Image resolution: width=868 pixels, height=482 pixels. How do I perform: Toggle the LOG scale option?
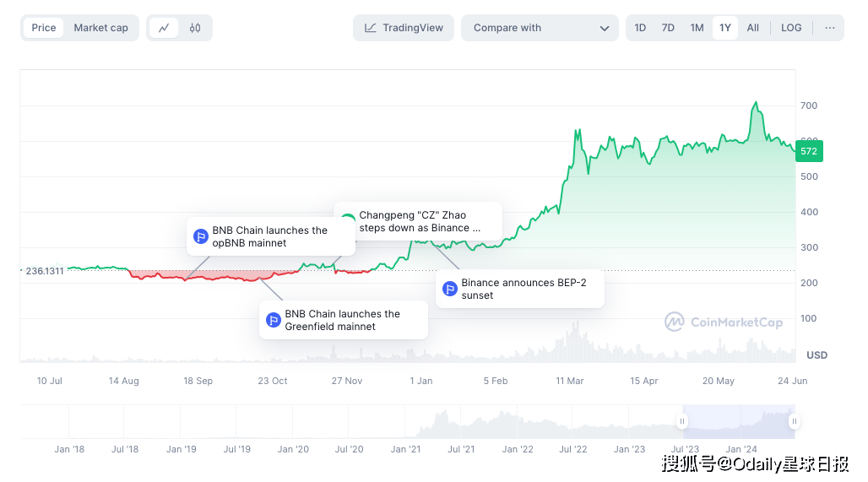[791, 28]
